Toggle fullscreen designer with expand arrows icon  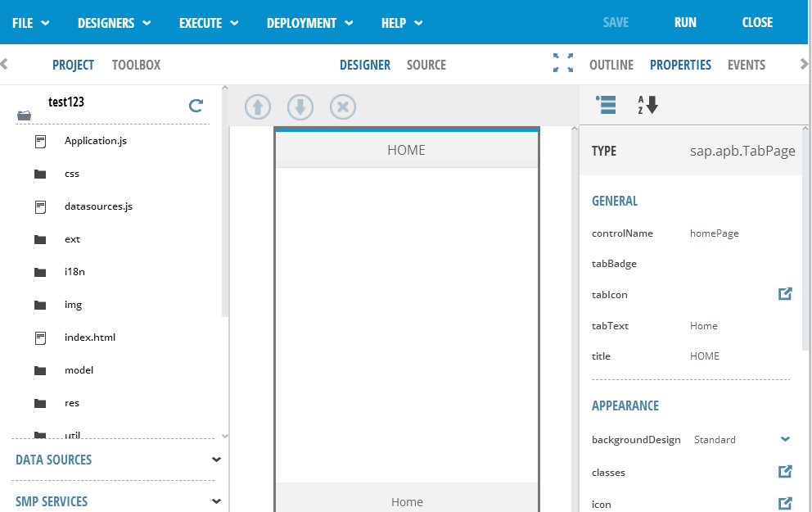[563, 63]
